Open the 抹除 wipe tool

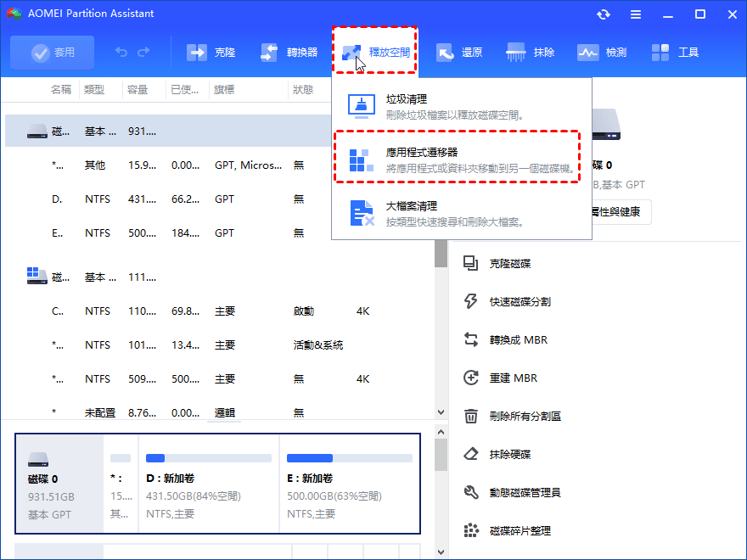[x=531, y=53]
